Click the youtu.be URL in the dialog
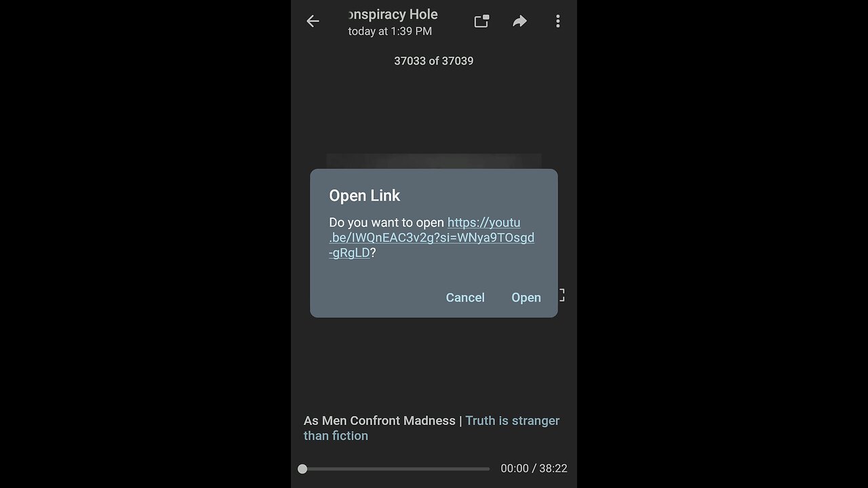Screen dimensions: 868x488 [x=432, y=237]
